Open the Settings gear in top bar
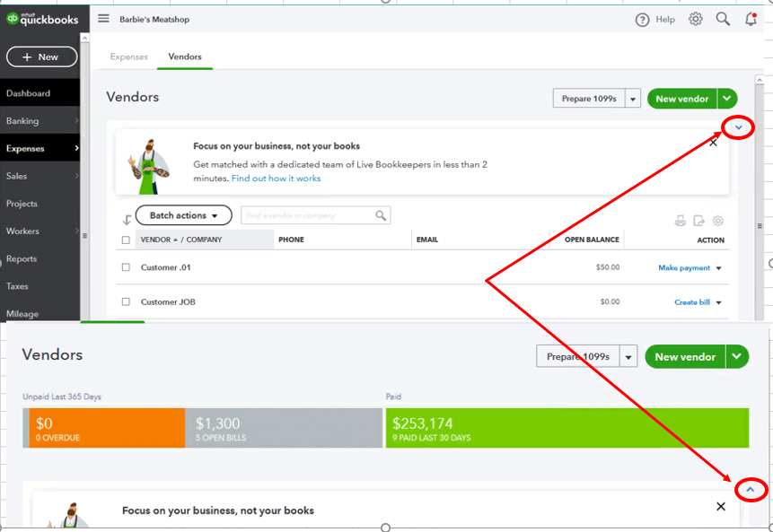The height and width of the screenshot is (532, 773). pyautogui.click(x=695, y=19)
